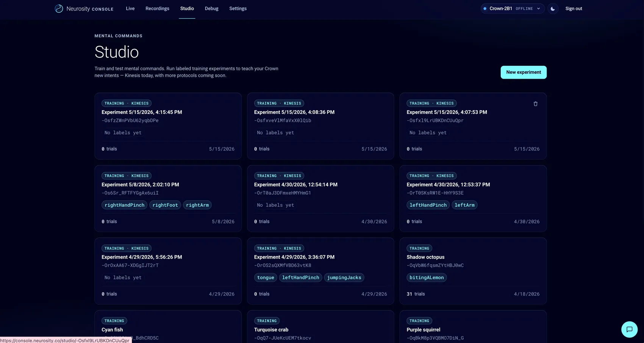Image resolution: width=644 pixels, height=343 pixels.
Task: Open the Settings tab
Action: pyautogui.click(x=238, y=9)
